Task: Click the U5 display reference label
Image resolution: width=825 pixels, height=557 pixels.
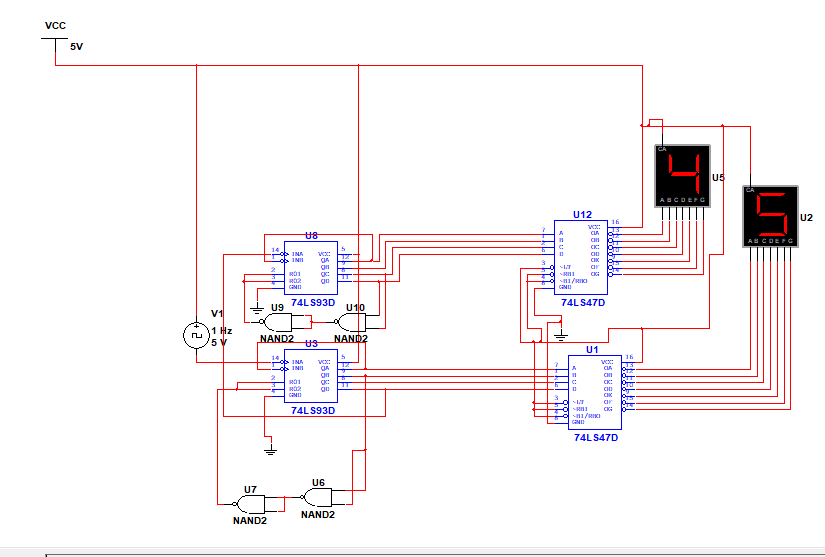Action: 718,177
